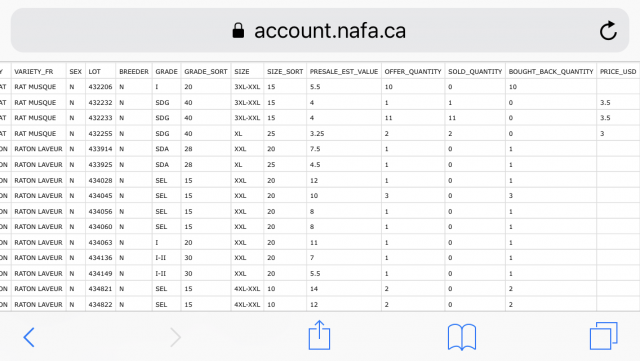Viewport: 640px width, 361px height.
Task: Select lot number 433914 cell
Action: (x=100, y=149)
